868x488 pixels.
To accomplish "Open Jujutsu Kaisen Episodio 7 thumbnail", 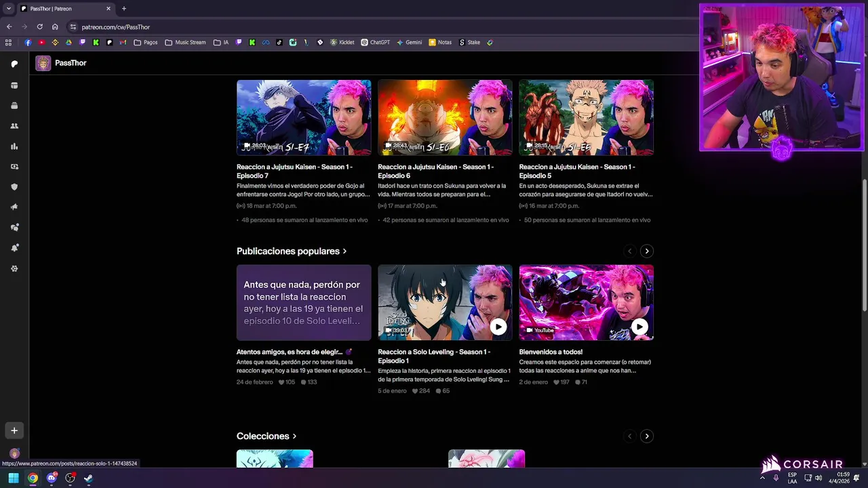I will click(x=304, y=118).
